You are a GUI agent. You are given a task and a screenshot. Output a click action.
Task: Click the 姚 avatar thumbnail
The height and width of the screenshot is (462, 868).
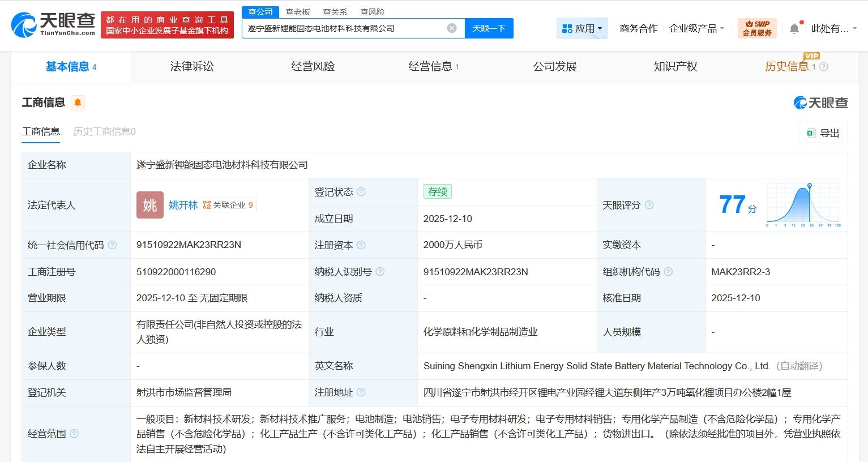point(149,205)
